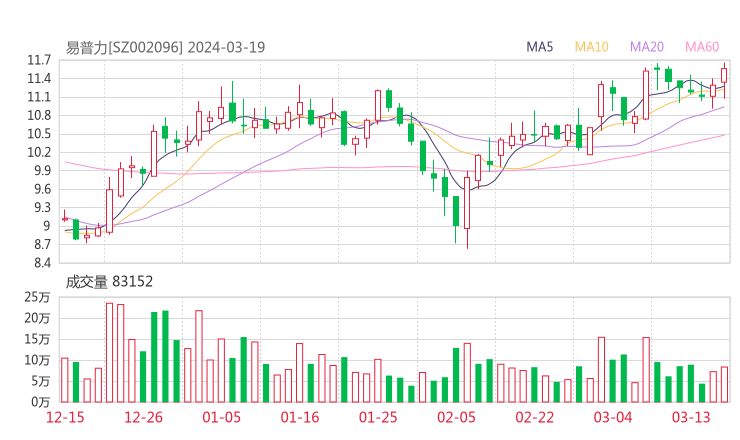Click the 11.1 price axis value
Image resolution: width=740 pixels, height=440 pixels.
click(39, 97)
